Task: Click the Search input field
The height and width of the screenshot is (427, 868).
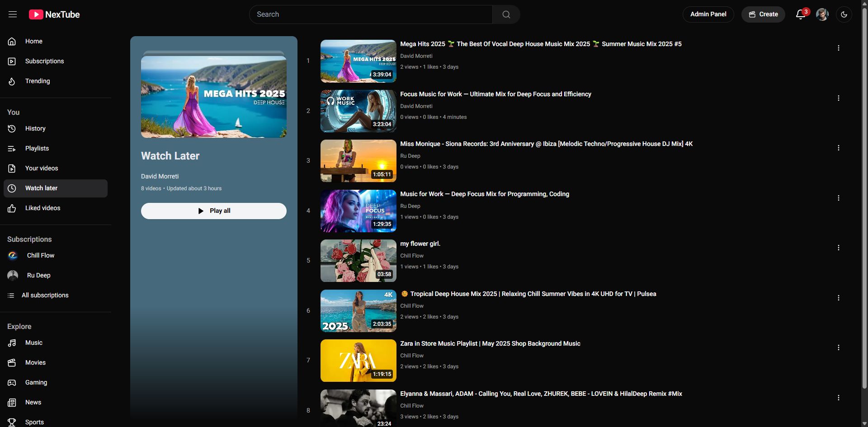Action: pyautogui.click(x=371, y=14)
